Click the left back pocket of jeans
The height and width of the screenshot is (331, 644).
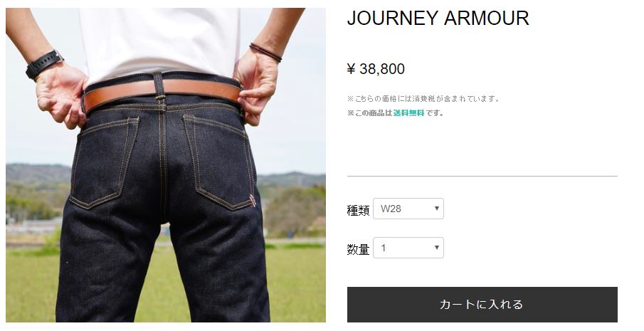tap(105, 162)
